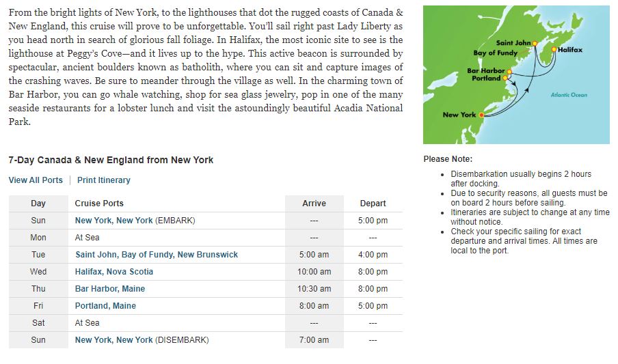The height and width of the screenshot is (364, 618).
Task: Click the Day column header
Action: (38, 204)
